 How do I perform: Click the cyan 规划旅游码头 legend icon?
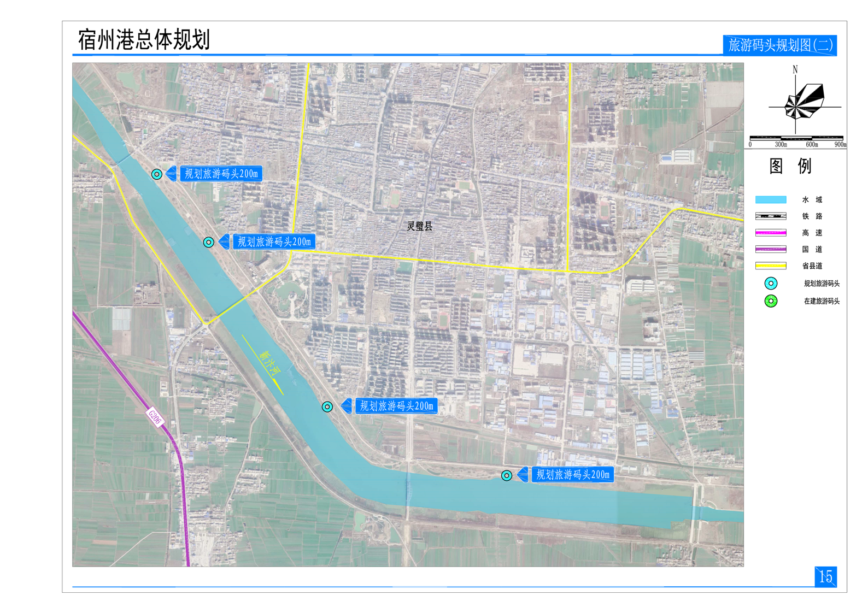(771, 283)
